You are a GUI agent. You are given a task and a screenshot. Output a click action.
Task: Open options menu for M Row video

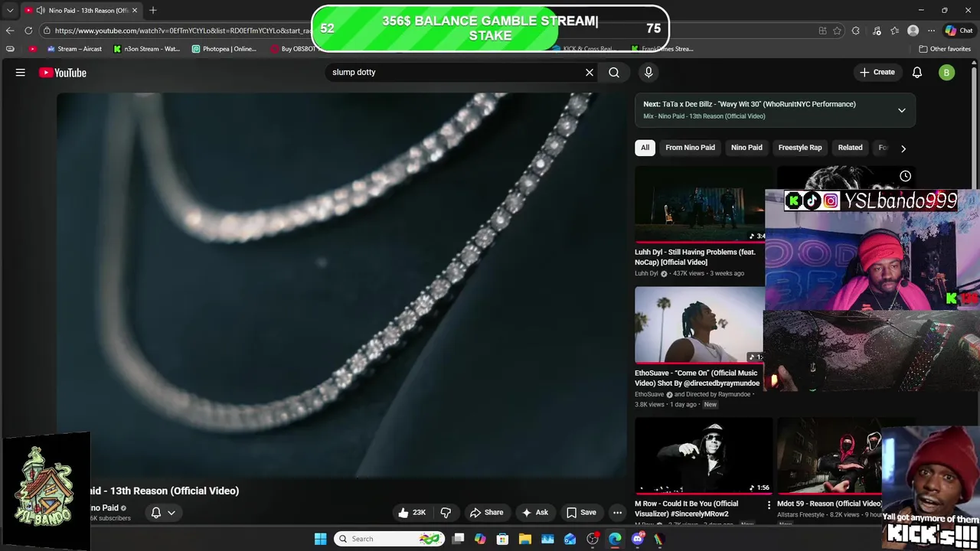click(x=769, y=505)
